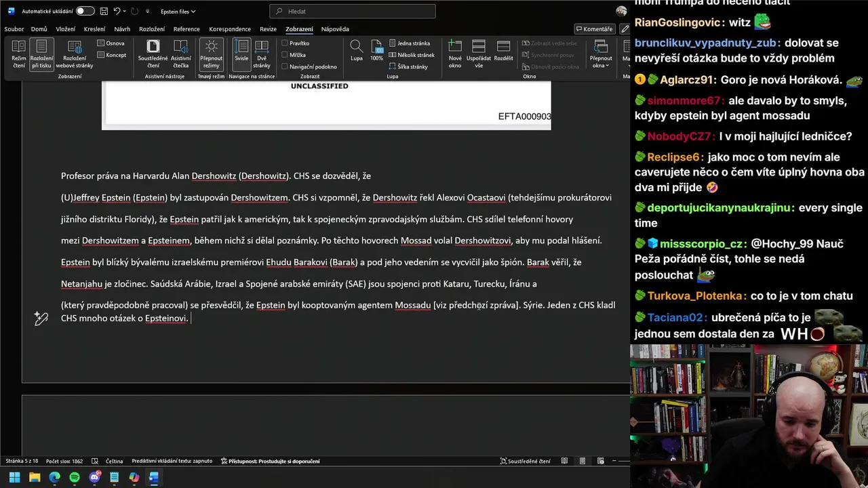Toggle Automatické ukládání switch
Screen dimensions: 868x488
pos(85,12)
